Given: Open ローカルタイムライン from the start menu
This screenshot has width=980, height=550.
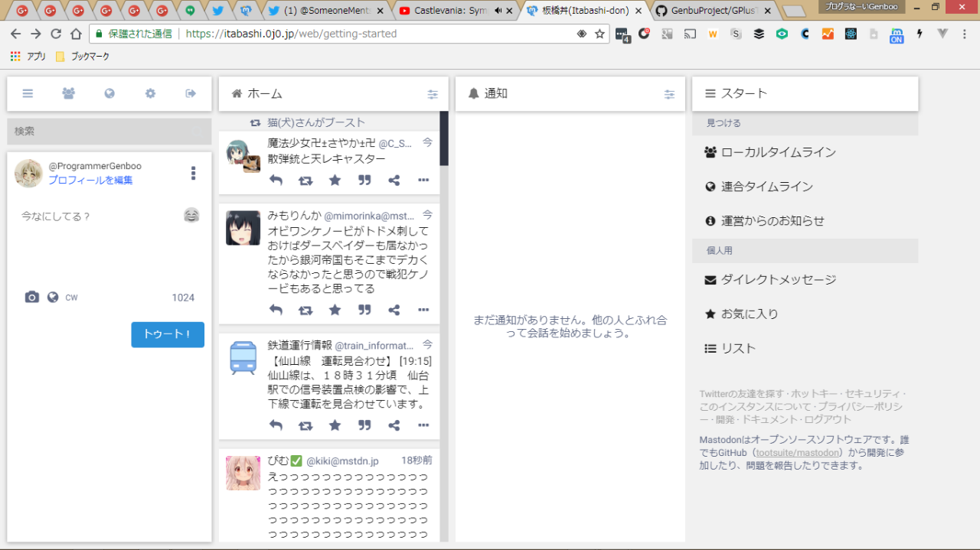Looking at the screenshot, I should tap(778, 152).
